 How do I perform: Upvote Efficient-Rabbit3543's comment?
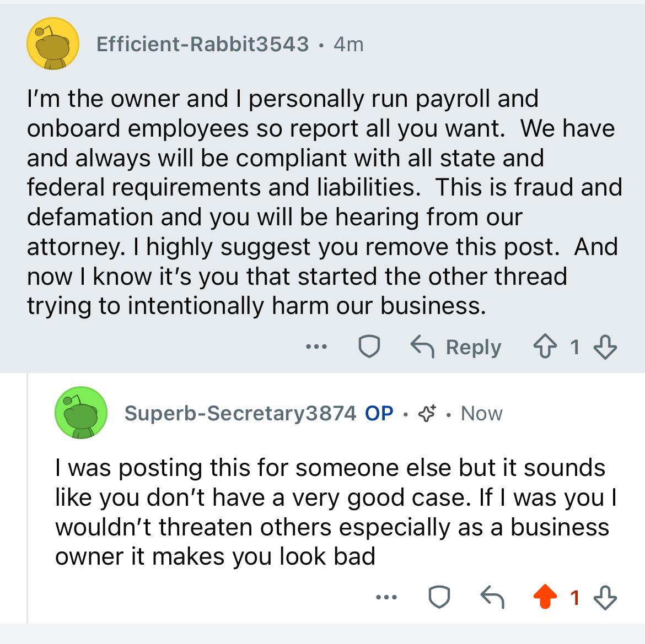(545, 347)
